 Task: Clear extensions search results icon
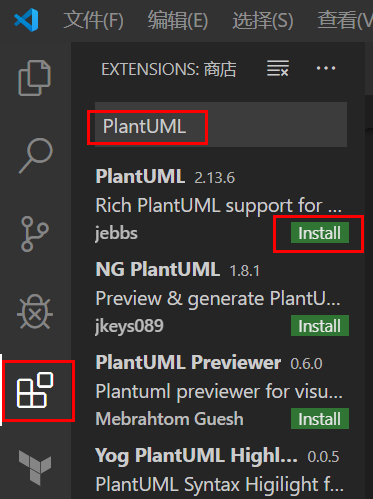pos(278,68)
